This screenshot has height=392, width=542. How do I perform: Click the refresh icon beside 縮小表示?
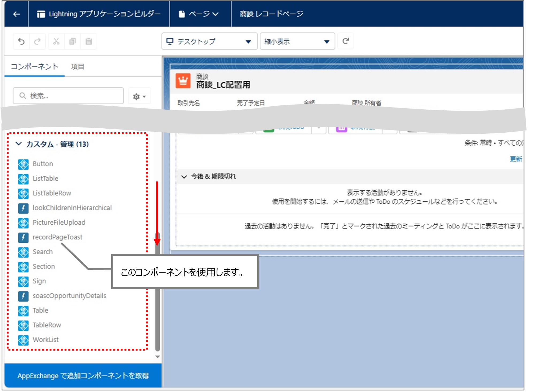pyautogui.click(x=345, y=41)
